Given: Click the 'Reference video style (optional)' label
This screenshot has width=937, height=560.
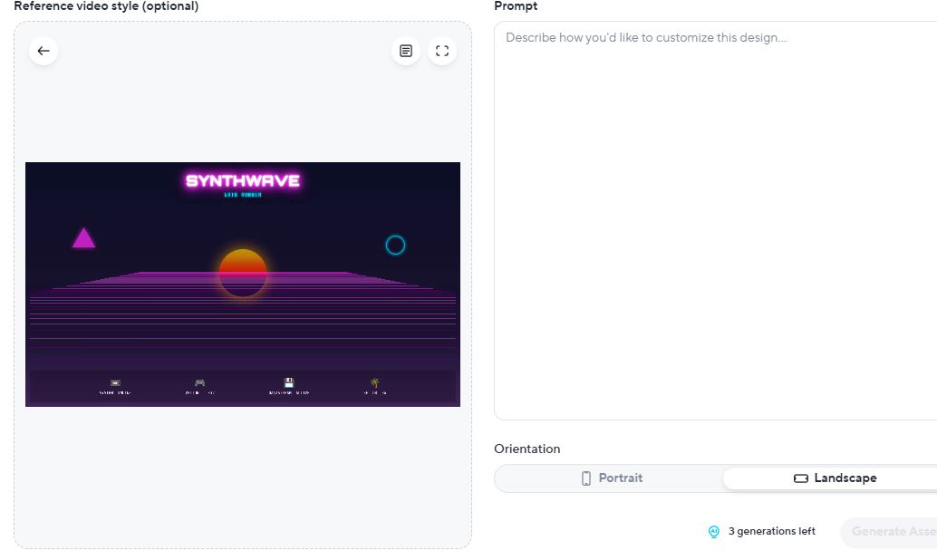Looking at the screenshot, I should [106, 6].
